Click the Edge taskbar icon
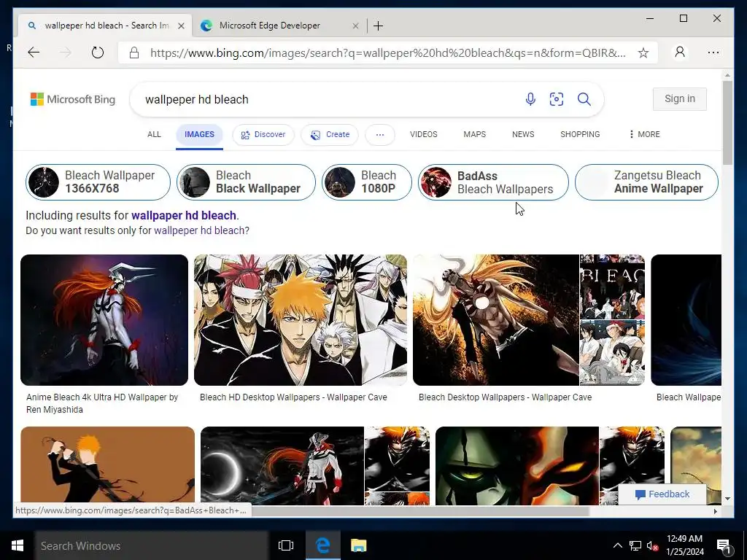Viewport: 747px width, 560px height. pyautogui.click(x=322, y=545)
